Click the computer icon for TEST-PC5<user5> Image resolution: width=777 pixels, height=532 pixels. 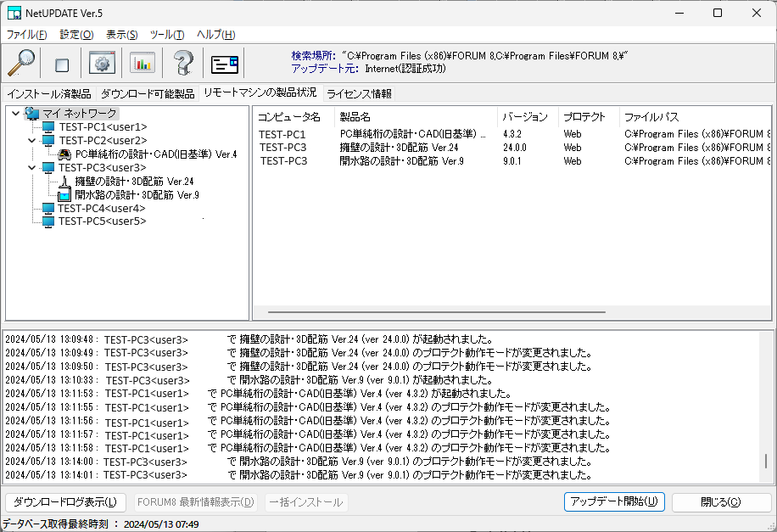point(48,221)
